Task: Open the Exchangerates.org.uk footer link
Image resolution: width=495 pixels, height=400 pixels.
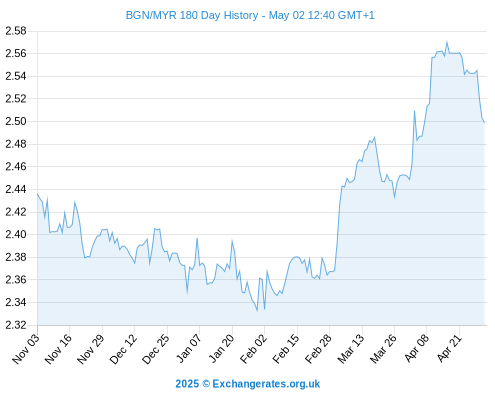Action: point(248,384)
